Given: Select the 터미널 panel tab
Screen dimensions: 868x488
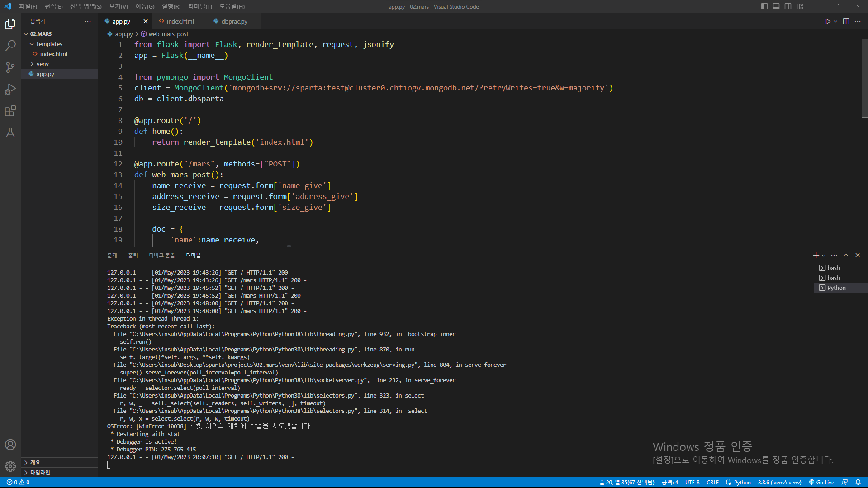Looking at the screenshot, I should coord(193,256).
